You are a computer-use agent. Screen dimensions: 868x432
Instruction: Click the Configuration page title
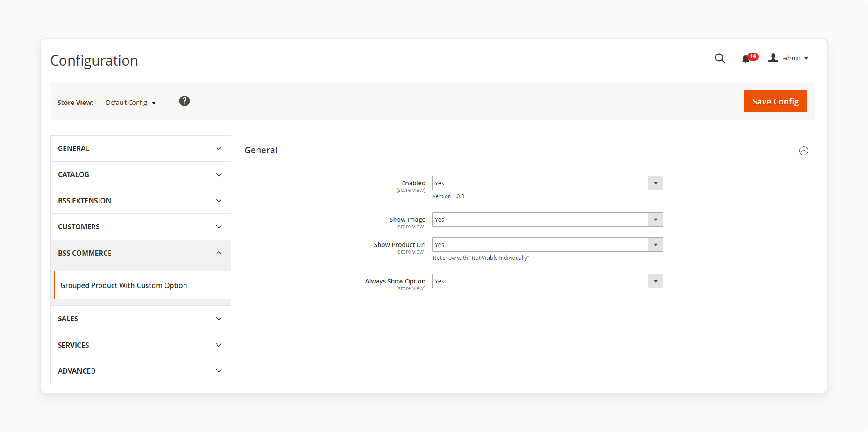[x=94, y=61]
